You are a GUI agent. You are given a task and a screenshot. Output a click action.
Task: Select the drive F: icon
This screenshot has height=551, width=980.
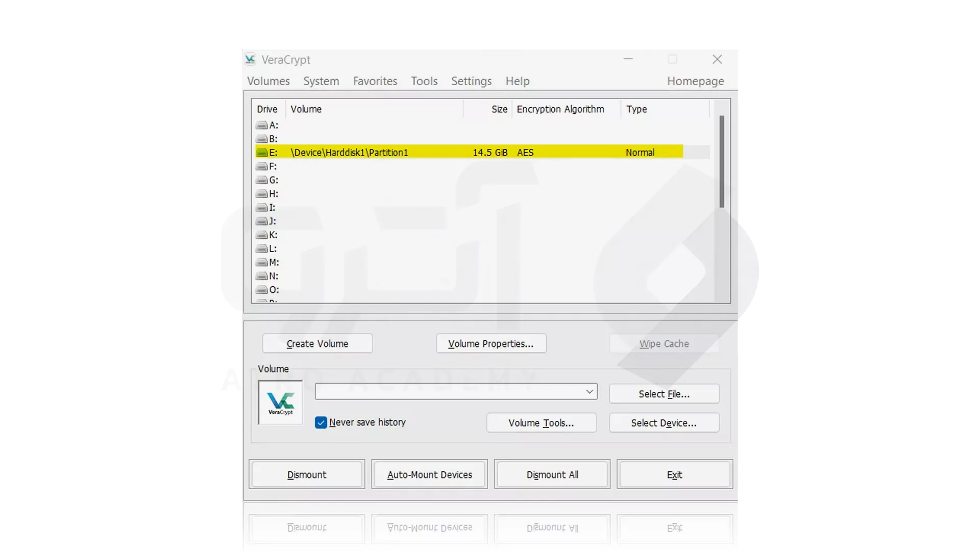tap(261, 166)
